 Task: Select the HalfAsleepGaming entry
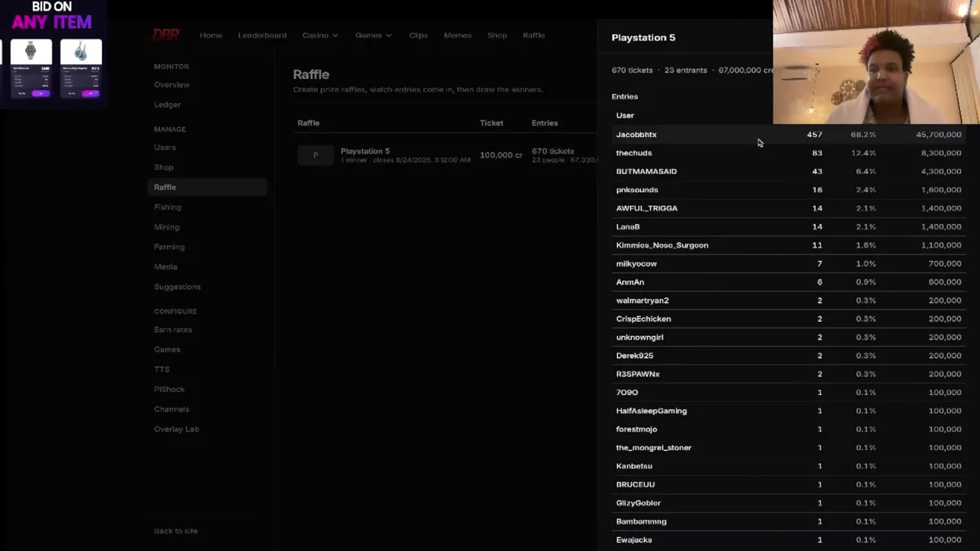point(789,411)
